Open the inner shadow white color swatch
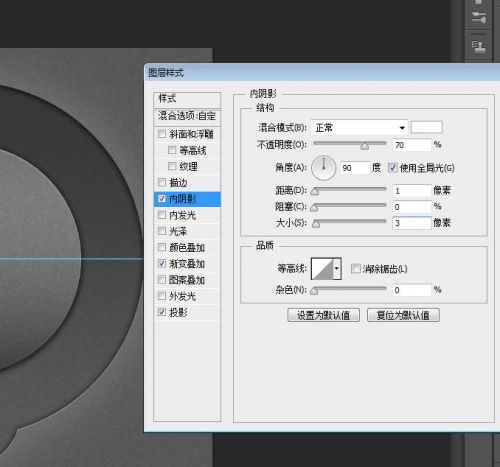 tap(426, 127)
